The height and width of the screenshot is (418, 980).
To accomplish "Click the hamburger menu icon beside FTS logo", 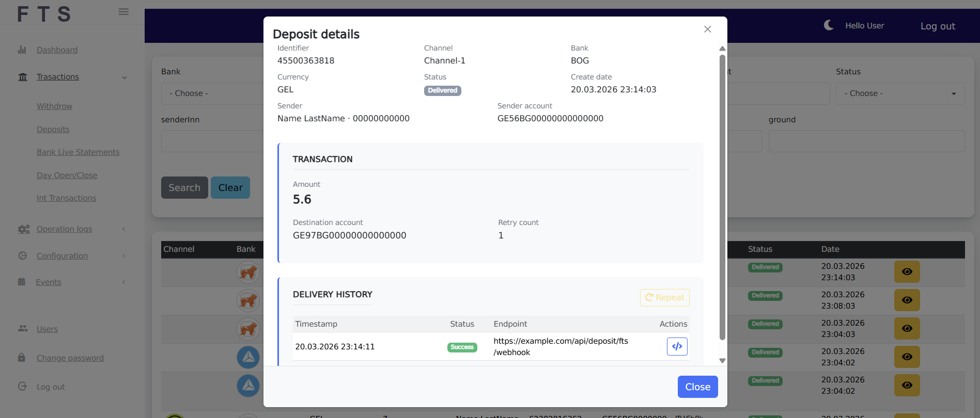I will click(123, 12).
